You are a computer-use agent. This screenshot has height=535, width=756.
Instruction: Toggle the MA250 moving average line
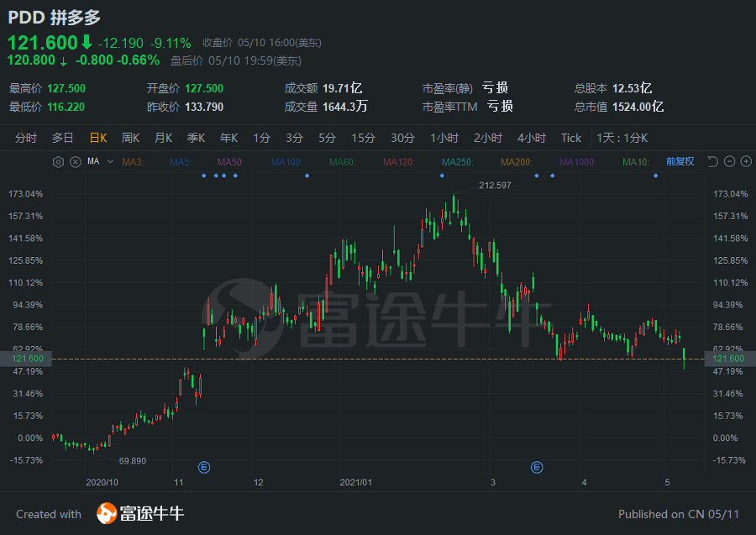458,162
